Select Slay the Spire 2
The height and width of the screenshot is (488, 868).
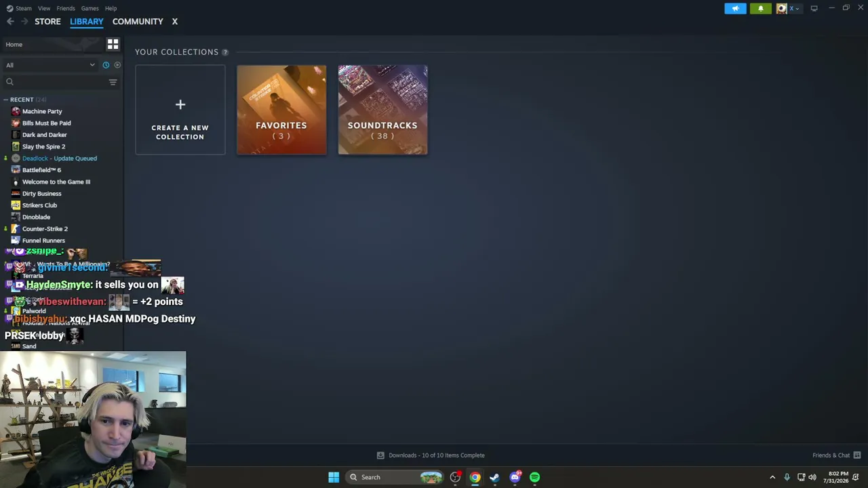[44, 146]
